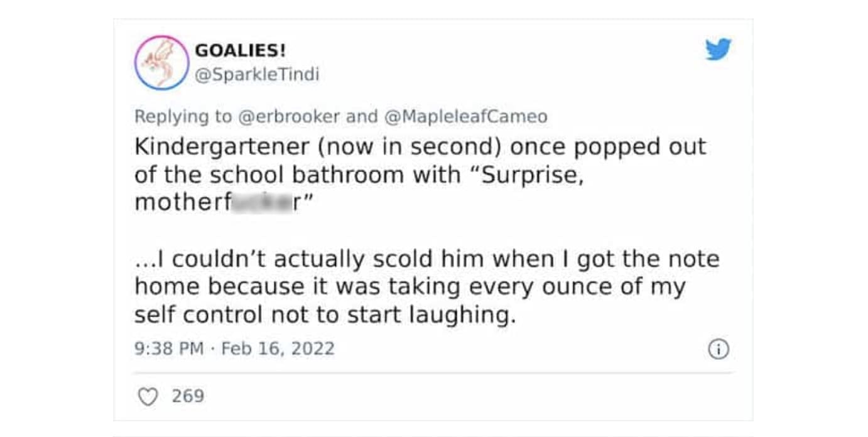Click the blurred censored word

pyautogui.click(x=258, y=203)
